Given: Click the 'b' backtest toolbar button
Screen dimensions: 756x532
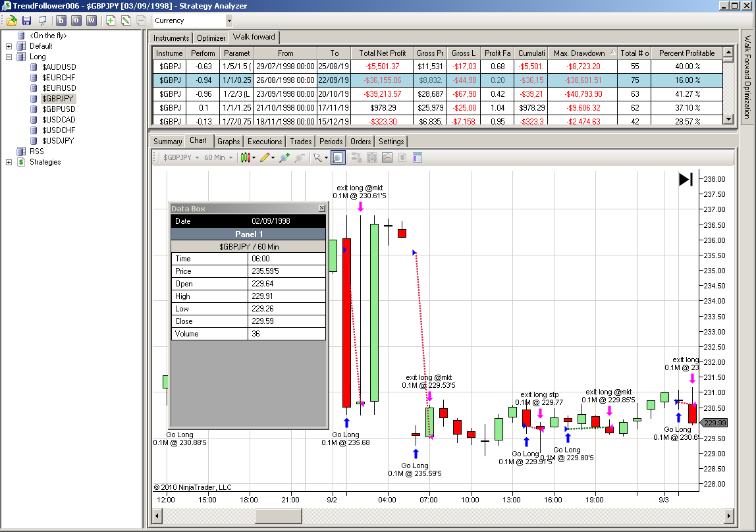Looking at the screenshot, I should (x=61, y=20).
